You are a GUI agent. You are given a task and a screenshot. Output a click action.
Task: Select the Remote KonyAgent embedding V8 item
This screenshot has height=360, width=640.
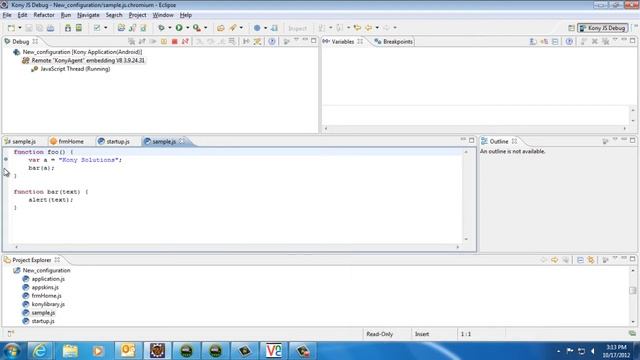click(88, 60)
